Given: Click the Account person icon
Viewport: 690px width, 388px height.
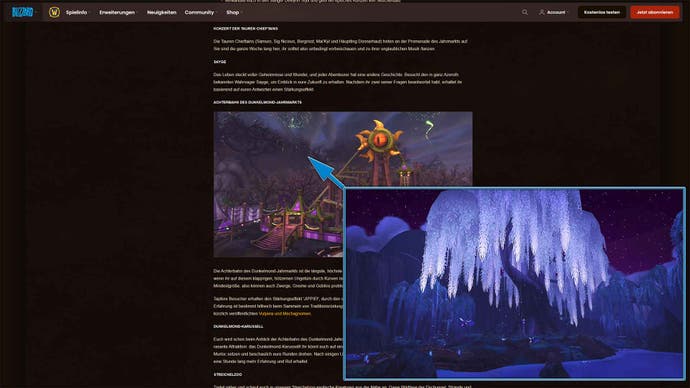Looking at the screenshot, I should [542, 12].
